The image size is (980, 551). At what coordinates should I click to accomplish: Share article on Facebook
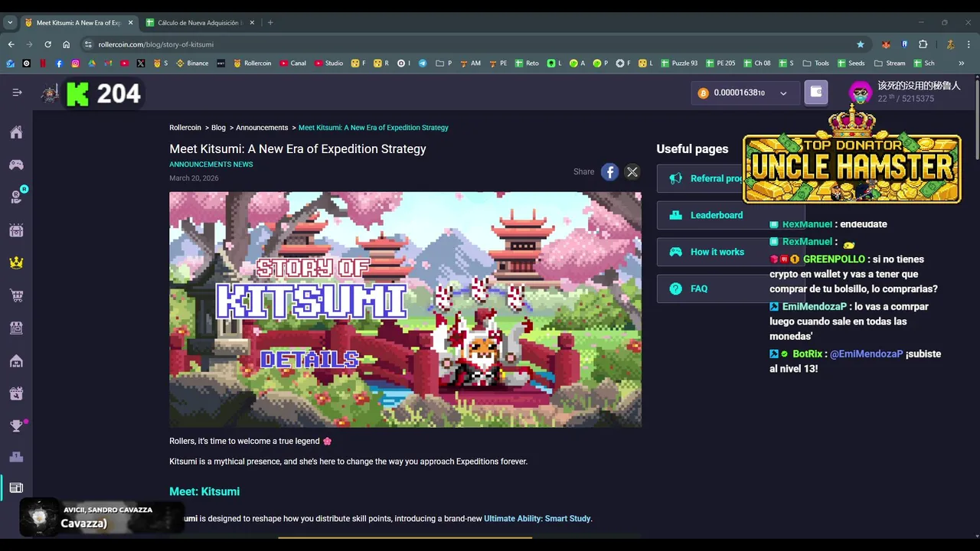[x=609, y=172]
